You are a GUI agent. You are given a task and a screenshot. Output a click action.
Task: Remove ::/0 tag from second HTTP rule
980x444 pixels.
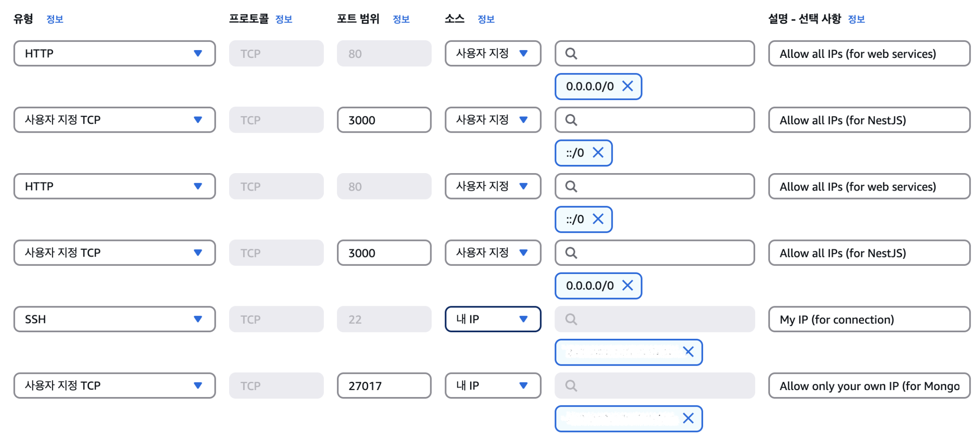598,219
